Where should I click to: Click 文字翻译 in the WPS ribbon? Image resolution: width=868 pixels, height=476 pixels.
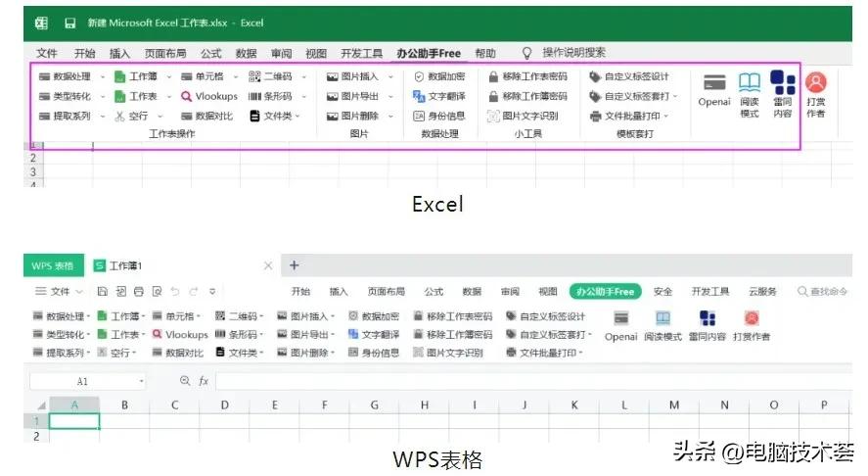(x=374, y=335)
